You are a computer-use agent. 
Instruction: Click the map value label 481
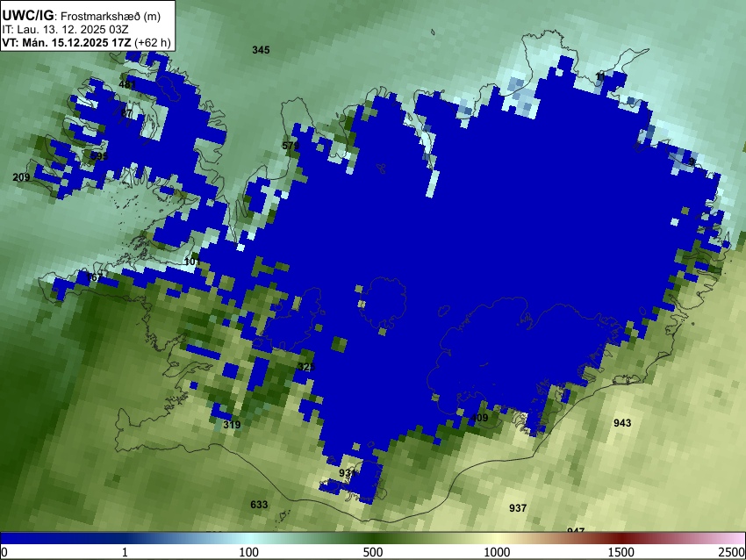pyautogui.click(x=127, y=84)
